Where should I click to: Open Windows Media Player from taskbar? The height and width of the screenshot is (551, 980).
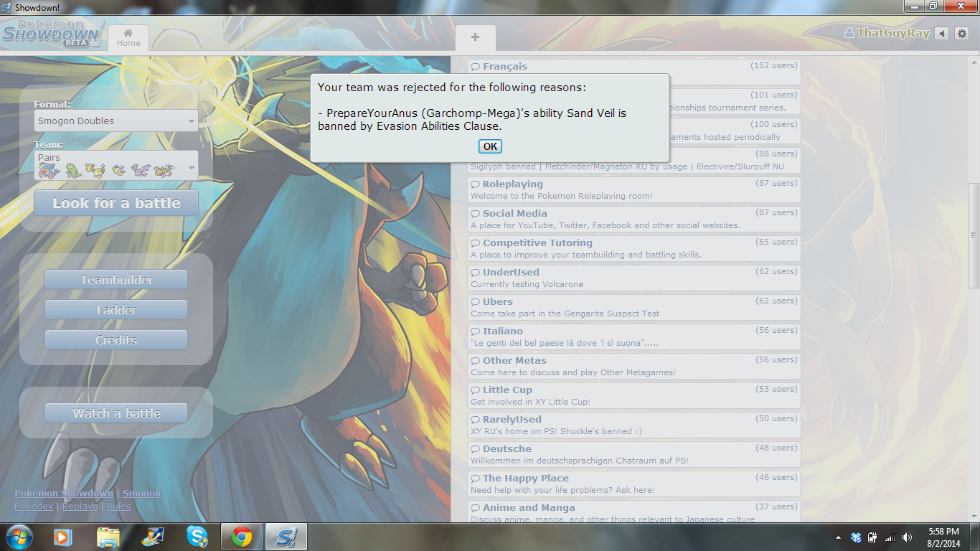tap(63, 537)
